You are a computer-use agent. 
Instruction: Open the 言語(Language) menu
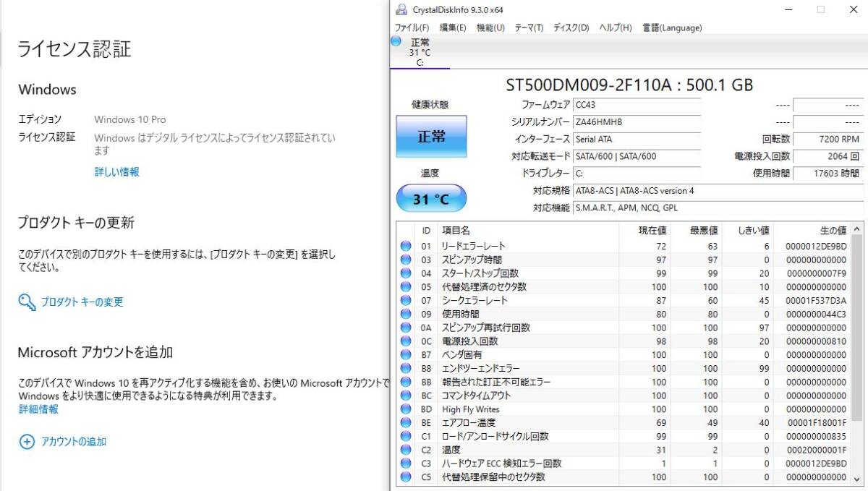click(672, 27)
